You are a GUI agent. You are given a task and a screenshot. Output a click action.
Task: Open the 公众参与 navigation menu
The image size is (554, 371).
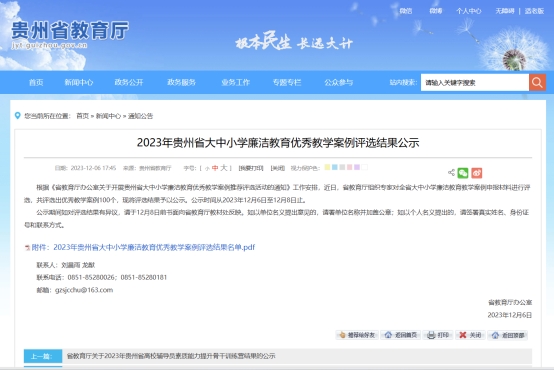click(x=338, y=82)
